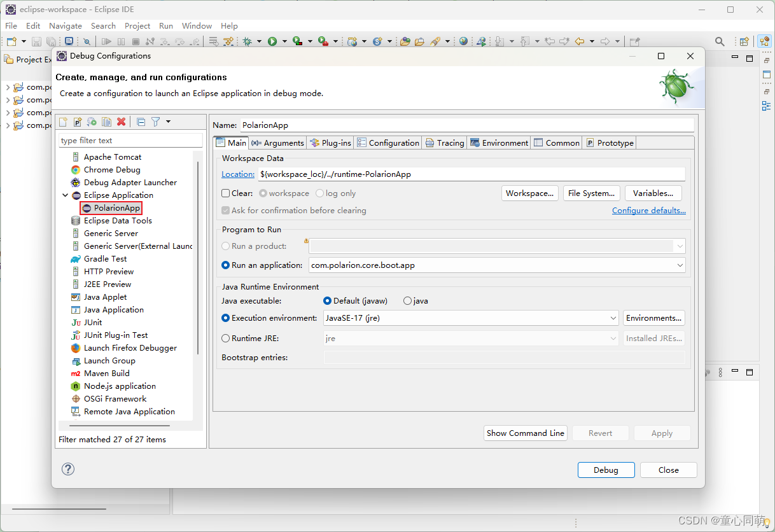Click the Open Console monitor icon in the toolbar
This screenshot has height=532, width=775.
(x=69, y=41)
